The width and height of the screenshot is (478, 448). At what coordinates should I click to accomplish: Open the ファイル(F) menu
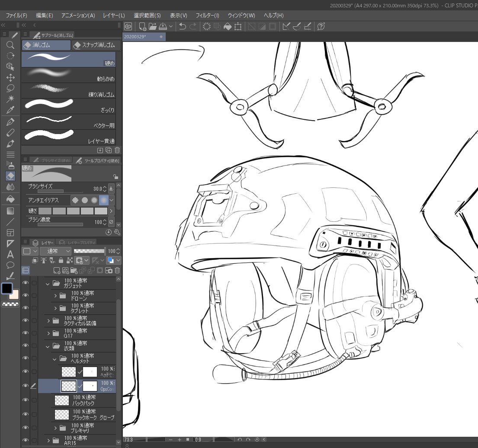click(x=16, y=15)
